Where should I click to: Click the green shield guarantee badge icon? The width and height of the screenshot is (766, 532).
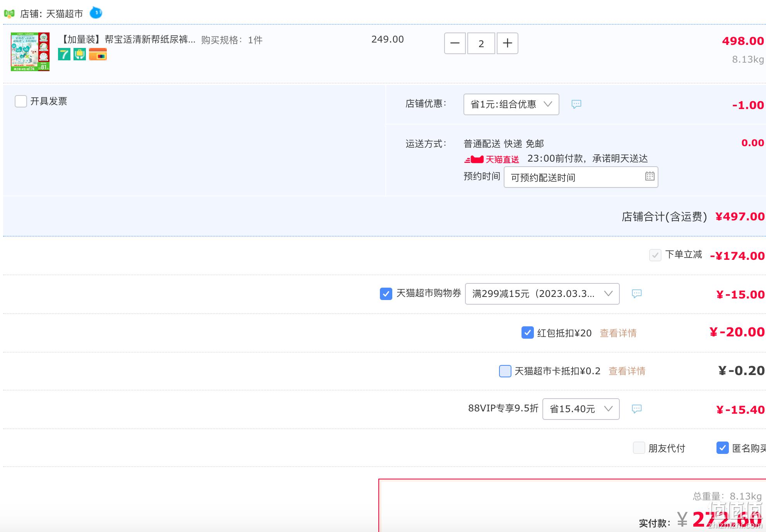pyautogui.click(x=80, y=55)
